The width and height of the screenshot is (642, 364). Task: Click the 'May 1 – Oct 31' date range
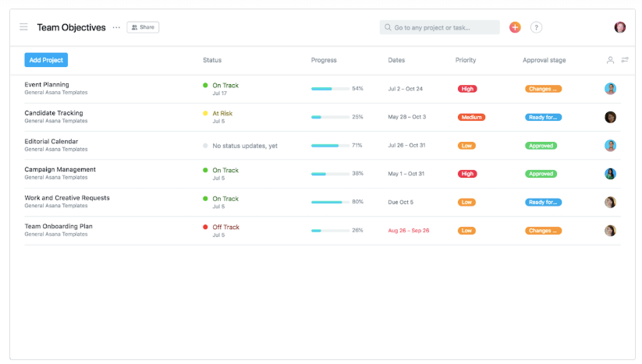(x=406, y=174)
